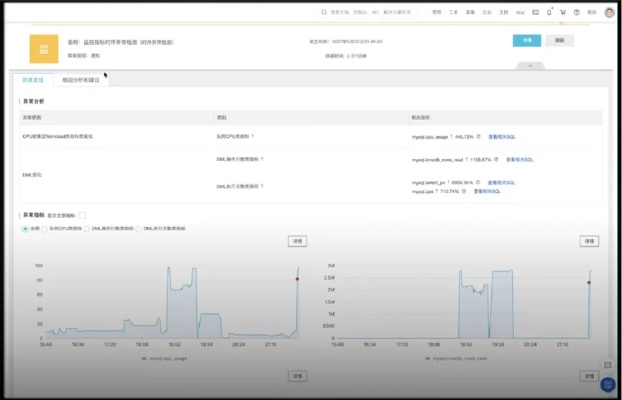Screen dimensions: 622x400
Task: Switch to the 根因分析和建议 tab
Action: (x=81, y=79)
